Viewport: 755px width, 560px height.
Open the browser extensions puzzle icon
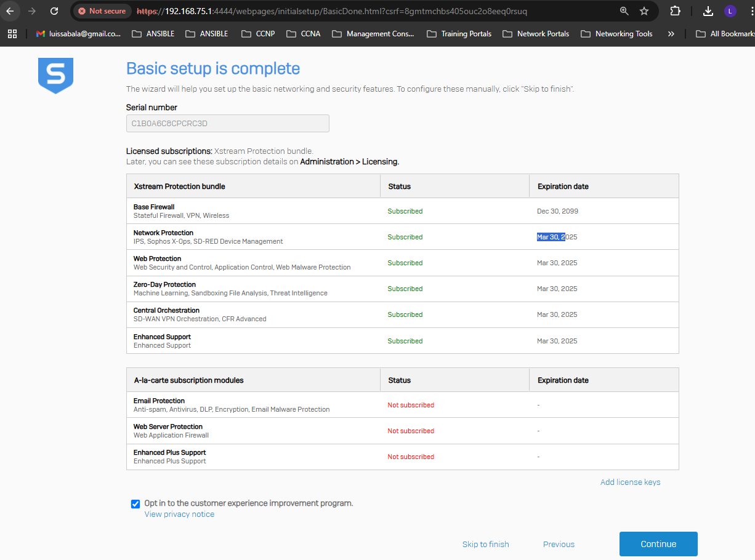pyautogui.click(x=675, y=11)
